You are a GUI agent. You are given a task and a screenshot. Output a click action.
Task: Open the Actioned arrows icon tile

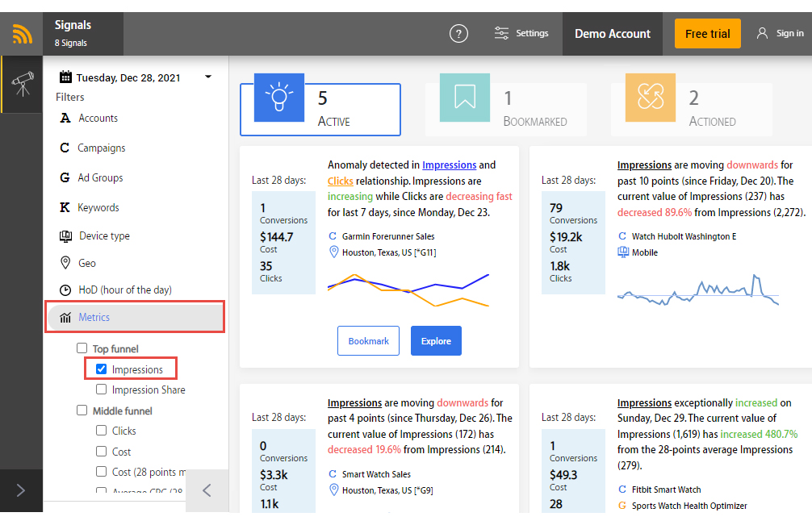coord(651,98)
